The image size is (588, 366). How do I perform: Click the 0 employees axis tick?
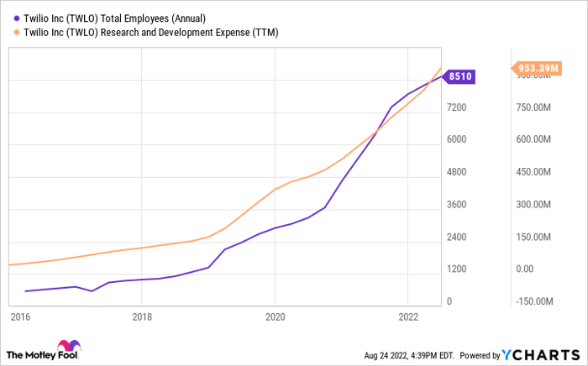(449, 301)
